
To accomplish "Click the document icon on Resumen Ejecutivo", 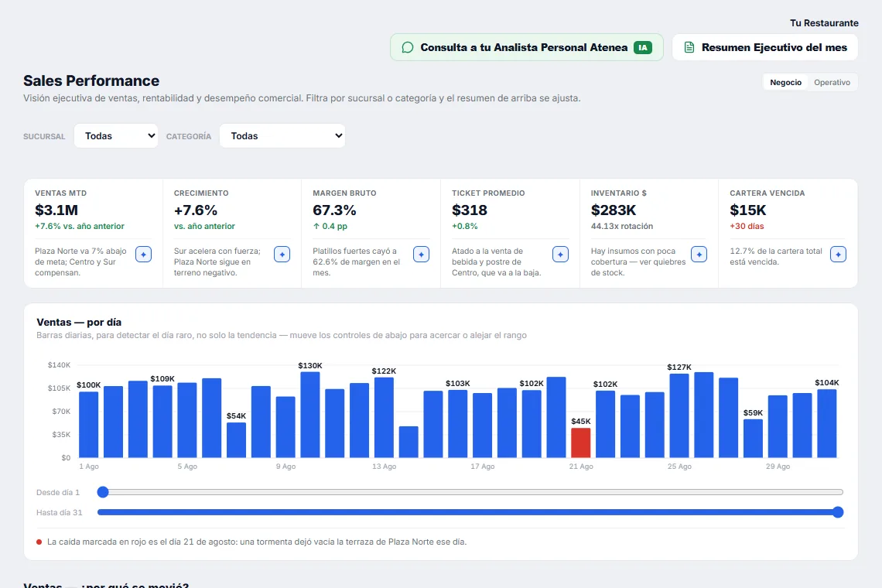I will [689, 48].
